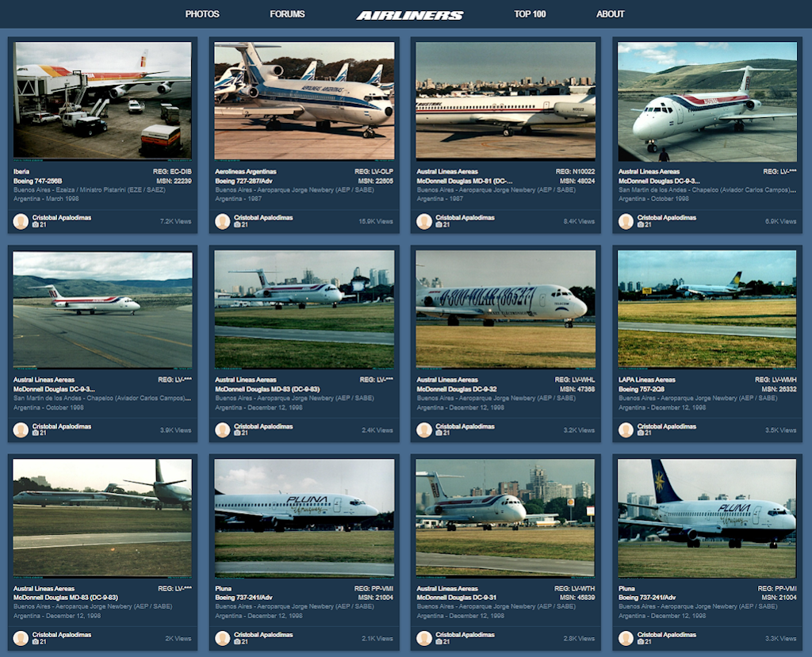Image resolution: width=812 pixels, height=657 pixels.
Task: Open the 0-800-VOLAR DC-9-32 photo
Action: 505,309
